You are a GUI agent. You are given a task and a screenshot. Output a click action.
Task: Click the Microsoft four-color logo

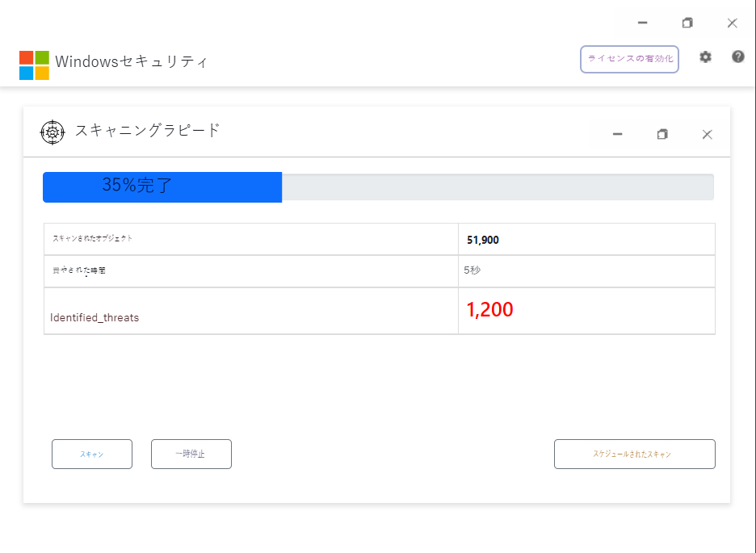point(34,65)
